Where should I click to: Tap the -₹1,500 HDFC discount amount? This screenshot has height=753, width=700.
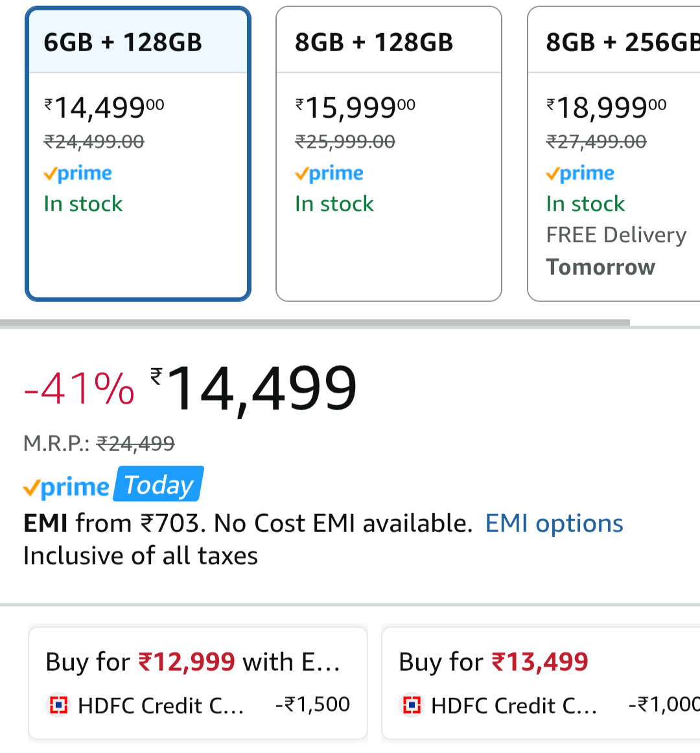312,704
